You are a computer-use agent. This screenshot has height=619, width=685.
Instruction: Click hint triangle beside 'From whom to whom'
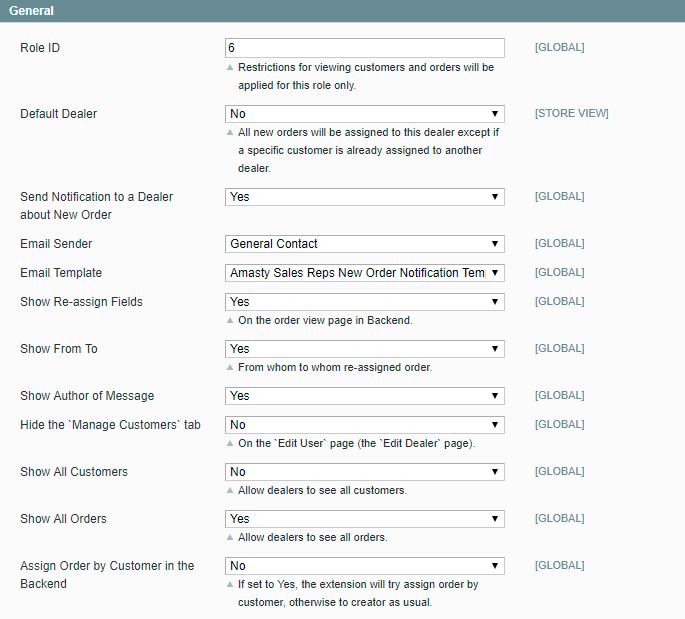[x=230, y=368]
